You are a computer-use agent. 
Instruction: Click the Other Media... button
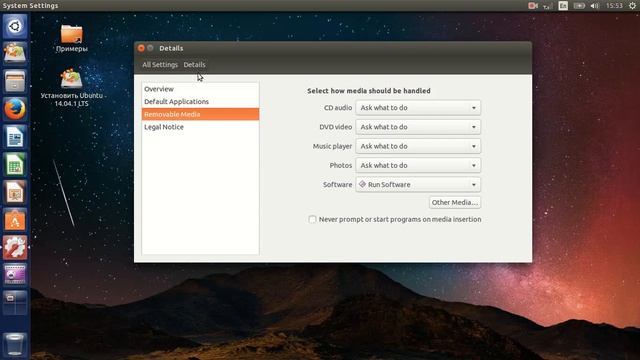pyautogui.click(x=455, y=202)
